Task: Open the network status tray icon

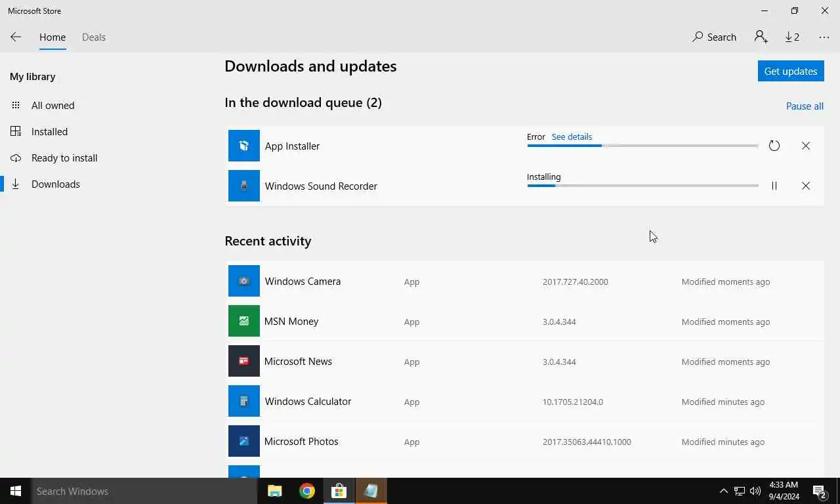Action: tap(740, 491)
